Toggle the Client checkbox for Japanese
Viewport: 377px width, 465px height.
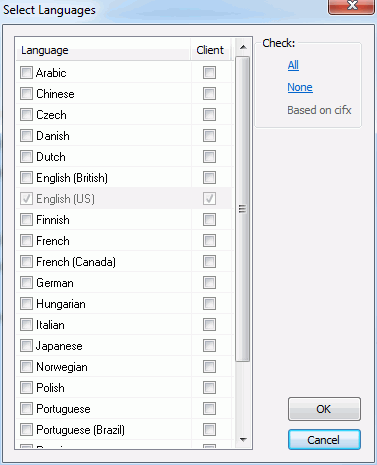click(x=209, y=345)
